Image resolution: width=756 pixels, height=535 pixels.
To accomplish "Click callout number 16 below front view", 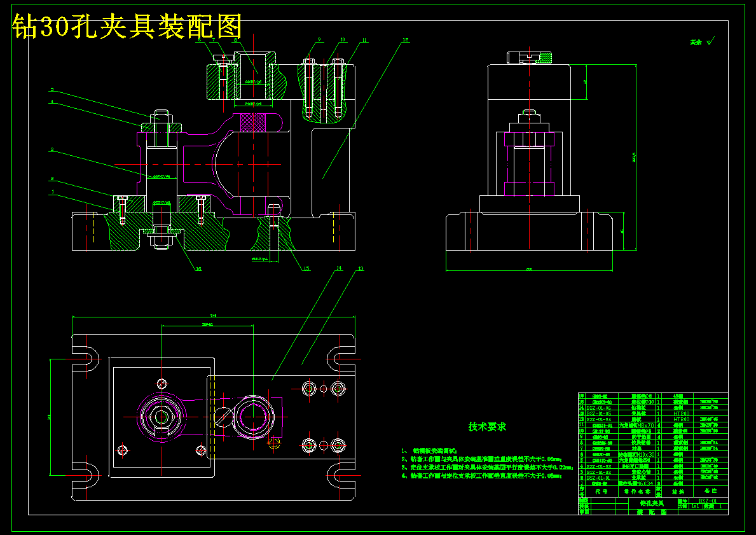I will point(198,268).
